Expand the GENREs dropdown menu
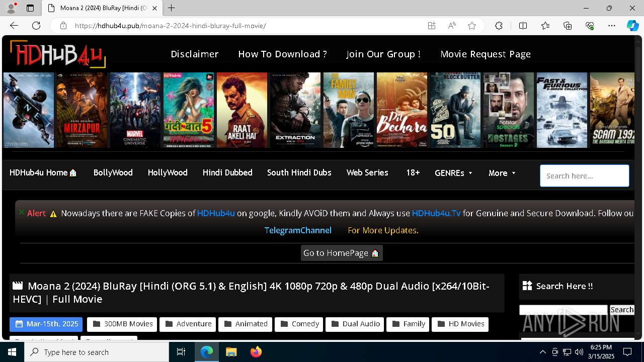This screenshot has height=362, width=644. click(x=453, y=173)
